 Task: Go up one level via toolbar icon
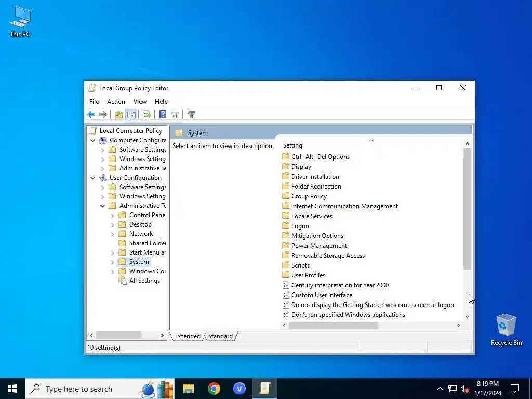(119, 115)
